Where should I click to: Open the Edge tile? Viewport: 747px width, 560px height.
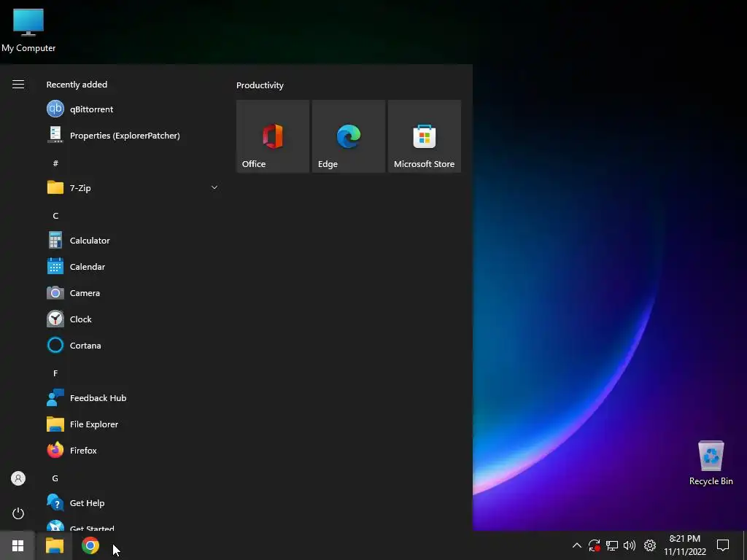click(349, 136)
